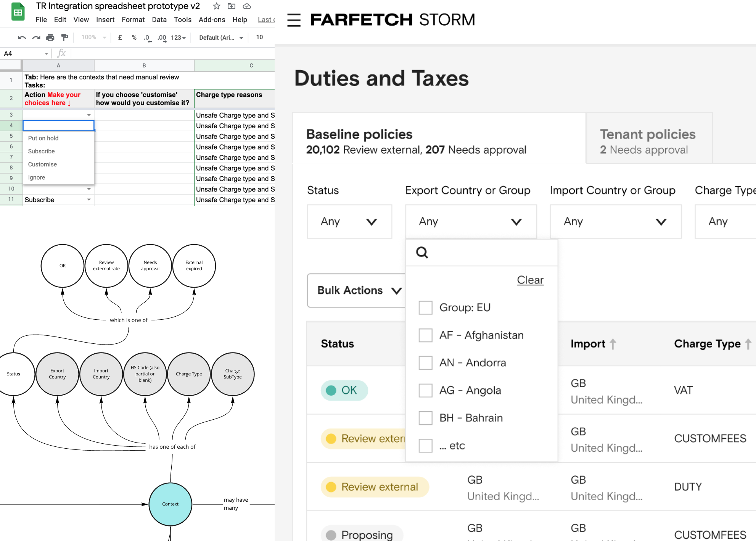Screen dimensions: 756x541
Task: Click the paint format icon in toolbar
Action: point(64,37)
